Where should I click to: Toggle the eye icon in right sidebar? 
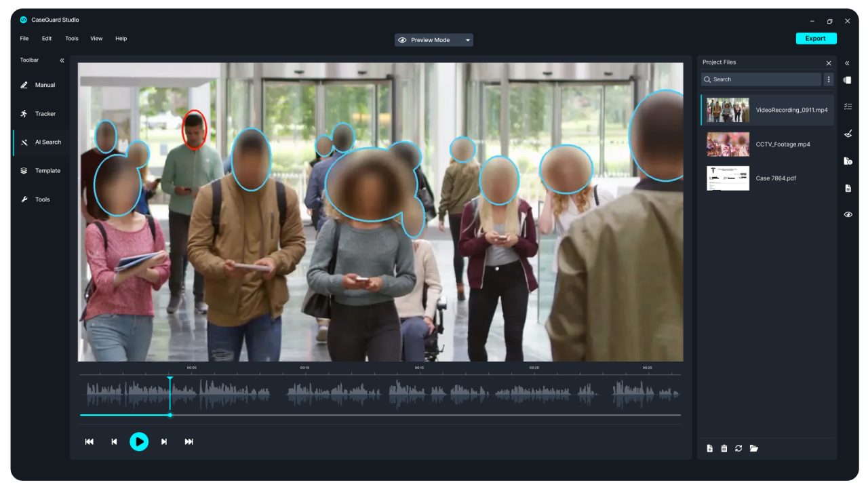tap(848, 214)
